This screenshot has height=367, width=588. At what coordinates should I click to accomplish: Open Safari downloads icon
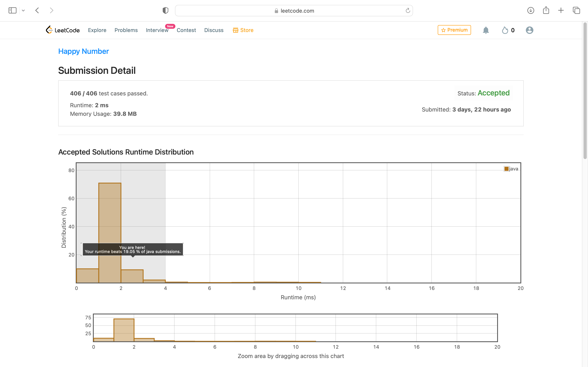coord(530,10)
